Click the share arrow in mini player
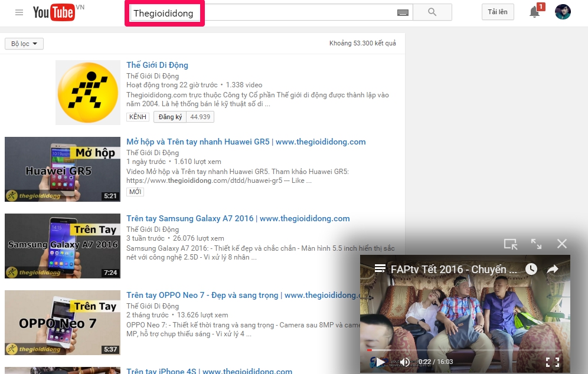The width and height of the screenshot is (588, 374). [553, 269]
